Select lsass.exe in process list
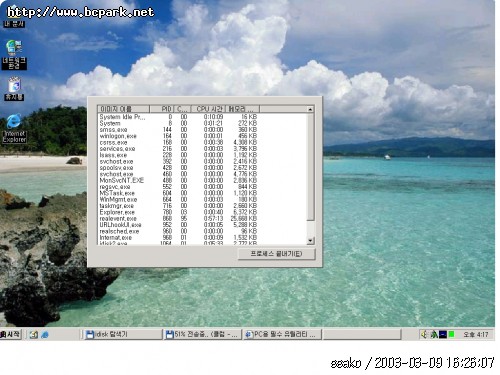The image size is (500, 375). pos(178,155)
